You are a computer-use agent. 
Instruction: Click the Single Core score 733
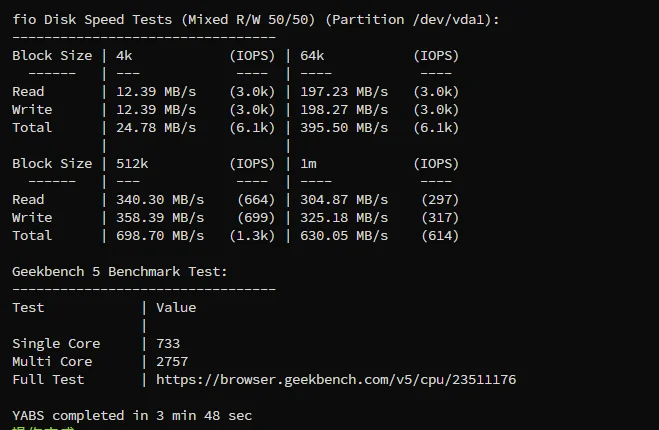pyautogui.click(x=168, y=344)
